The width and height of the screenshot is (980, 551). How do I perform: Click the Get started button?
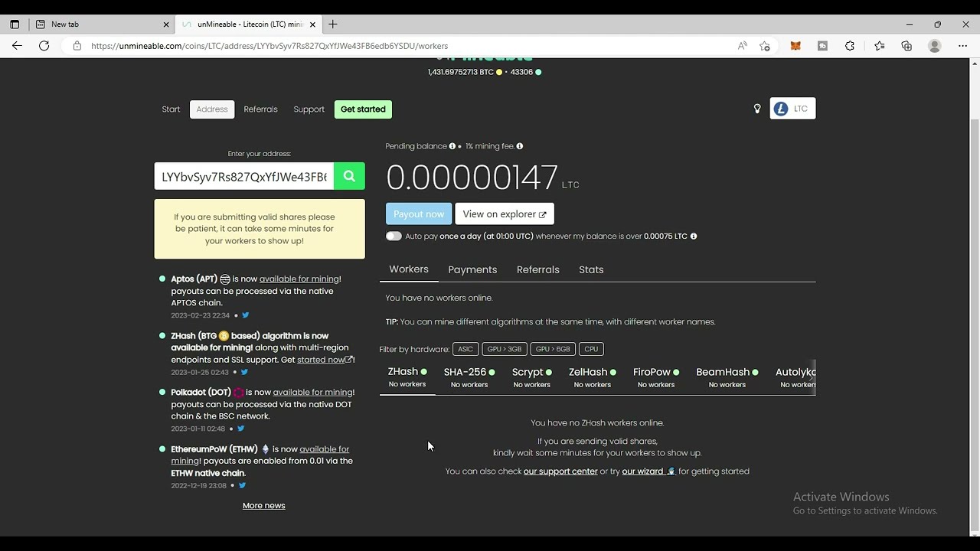(x=363, y=109)
